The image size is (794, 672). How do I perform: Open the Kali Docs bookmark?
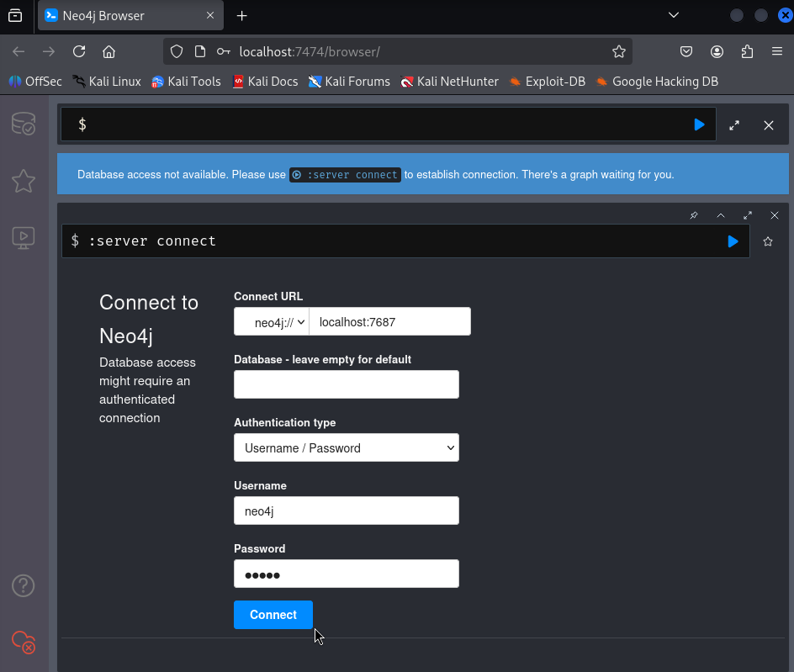265,82
